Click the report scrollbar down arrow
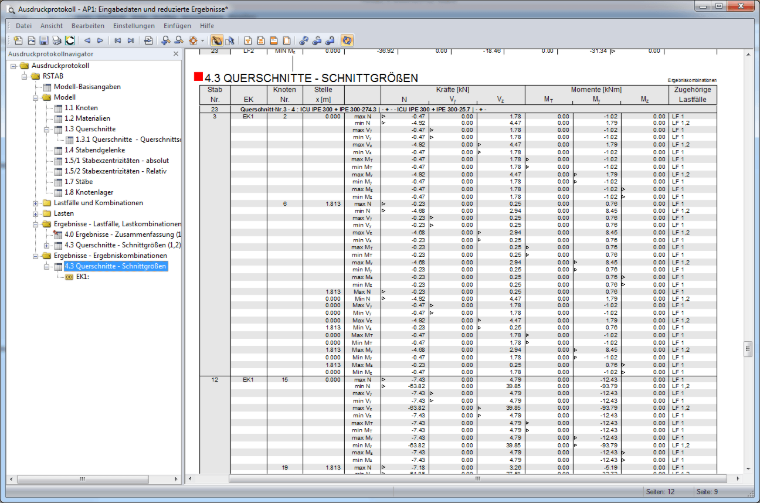Viewport: 760px width, 503px height. (x=748, y=469)
